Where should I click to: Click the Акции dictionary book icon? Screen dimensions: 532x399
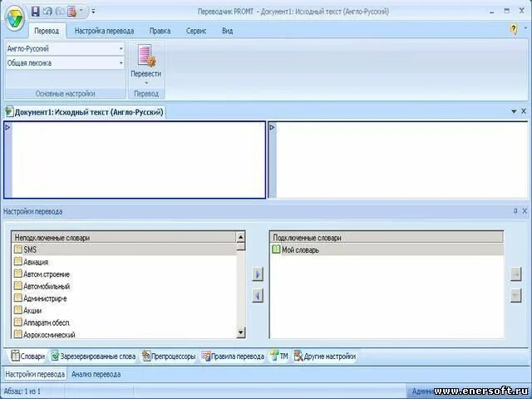pos(18,310)
